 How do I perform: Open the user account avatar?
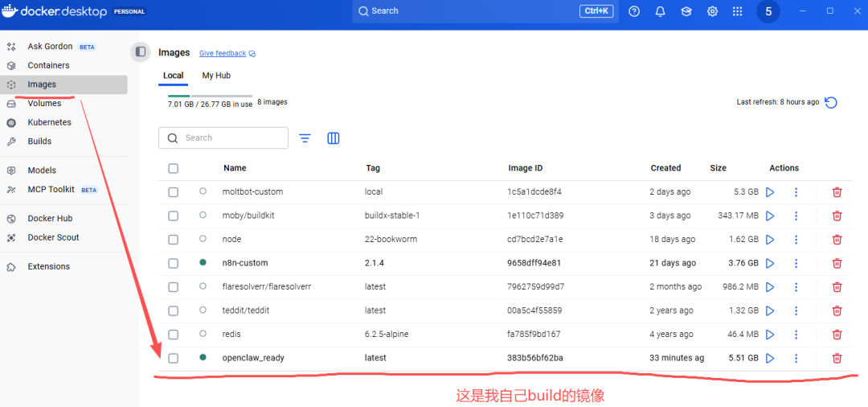pyautogui.click(x=768, y=11)
